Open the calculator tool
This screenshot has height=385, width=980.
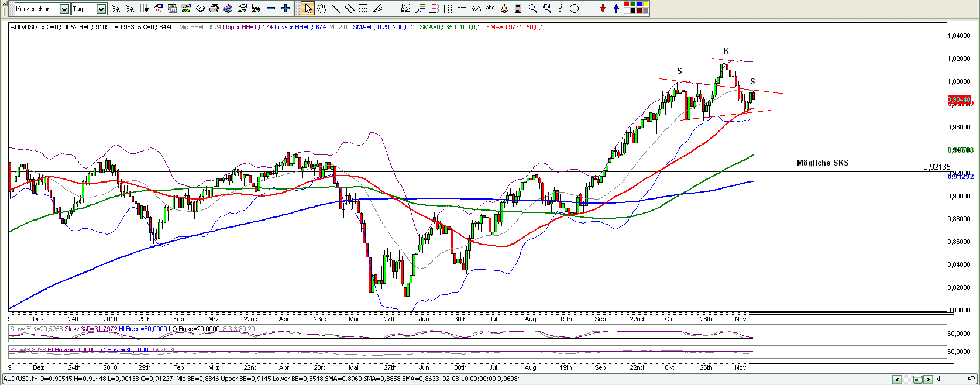click(518, 8)
